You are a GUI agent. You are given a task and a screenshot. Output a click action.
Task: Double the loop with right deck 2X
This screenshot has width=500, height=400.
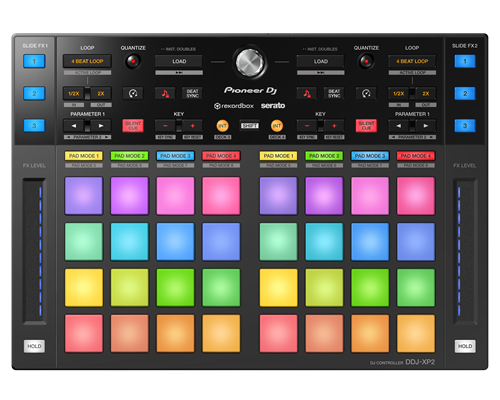(x=426, y=94)
